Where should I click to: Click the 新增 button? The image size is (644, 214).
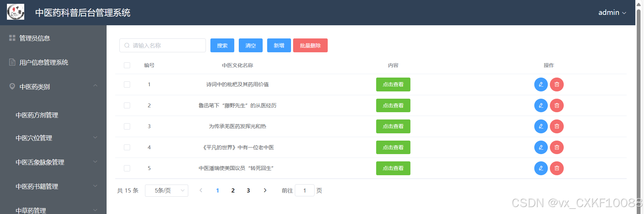279,45
